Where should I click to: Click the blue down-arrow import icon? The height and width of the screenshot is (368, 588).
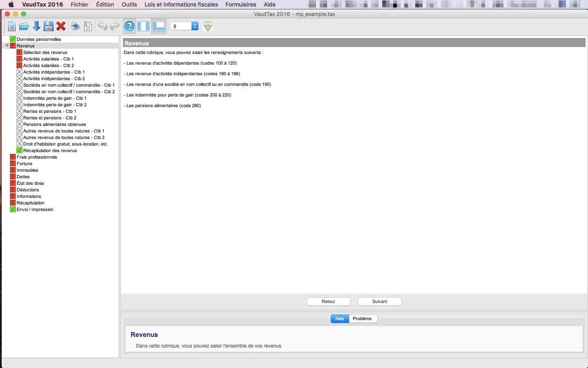point(36,27)
